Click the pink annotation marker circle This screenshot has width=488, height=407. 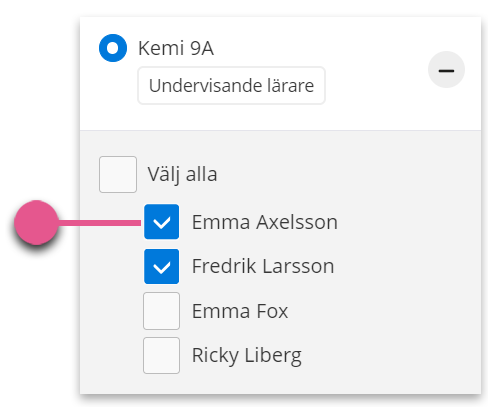click(x=36, y=222)
